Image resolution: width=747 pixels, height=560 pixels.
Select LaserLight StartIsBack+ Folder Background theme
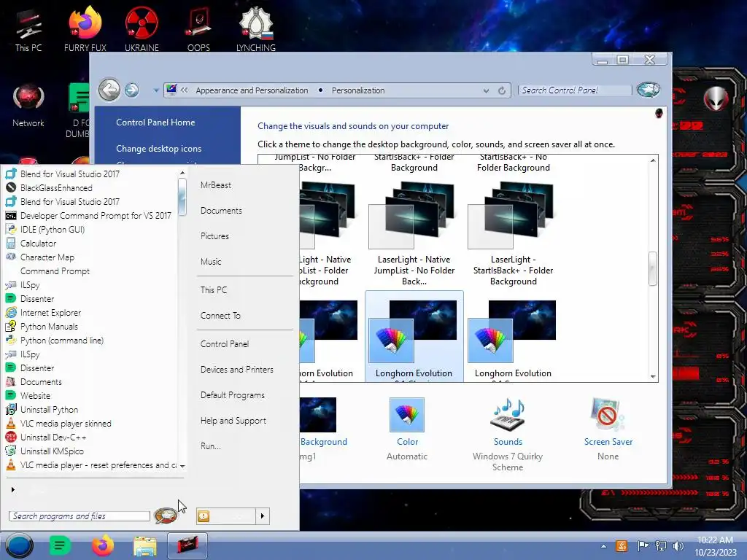pos(513,234)
